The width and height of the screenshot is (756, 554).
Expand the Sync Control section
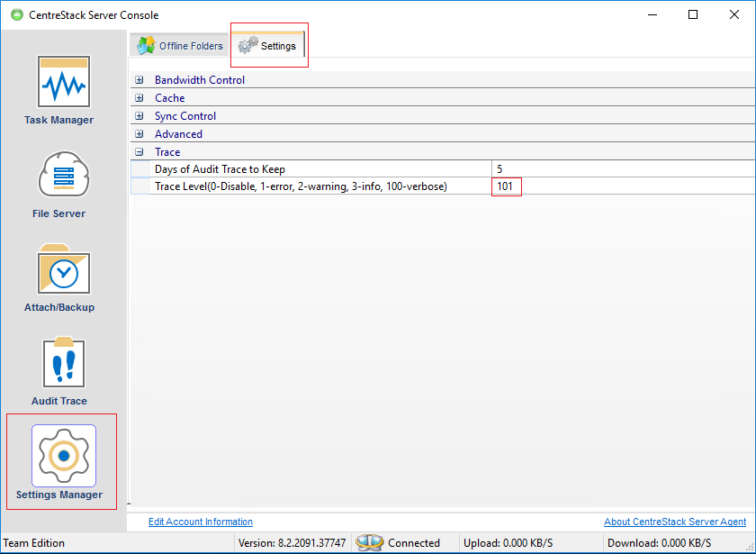coord(139,116)
